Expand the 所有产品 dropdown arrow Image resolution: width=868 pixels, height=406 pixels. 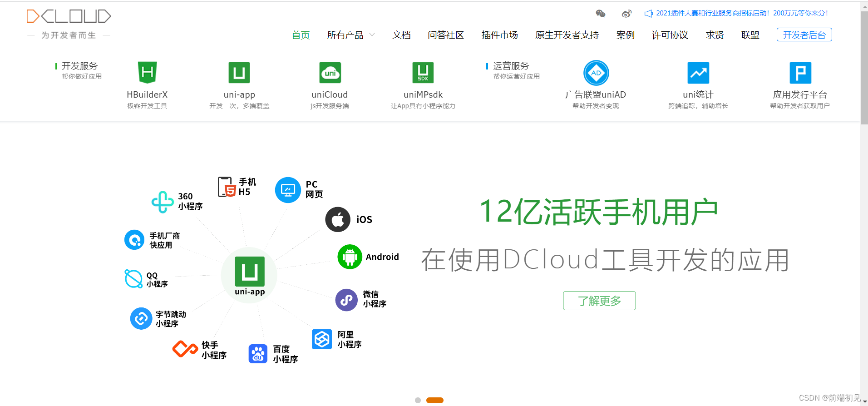[x=372, y=35]
